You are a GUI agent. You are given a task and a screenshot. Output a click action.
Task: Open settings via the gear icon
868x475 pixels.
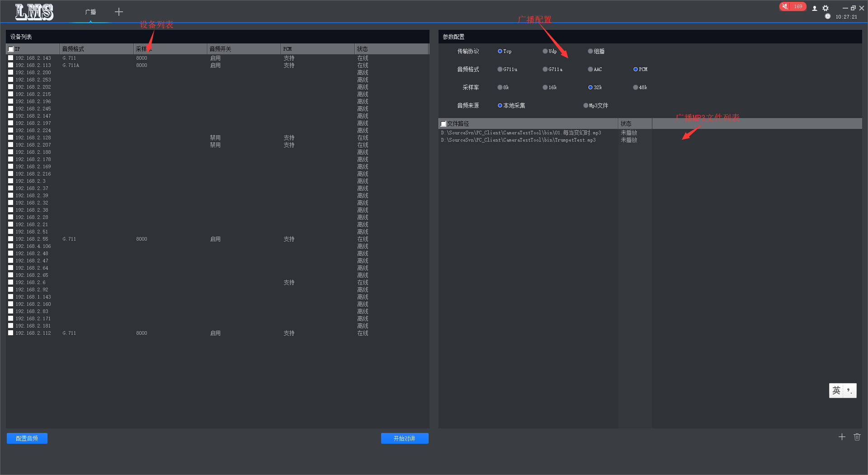(x=826, y=8)
